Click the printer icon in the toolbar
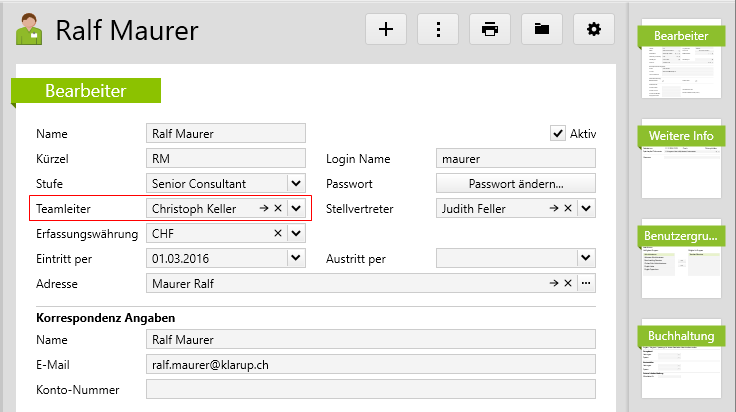This screenshot has width=736, height=412. pyautogui.click(x=490, y=29)
